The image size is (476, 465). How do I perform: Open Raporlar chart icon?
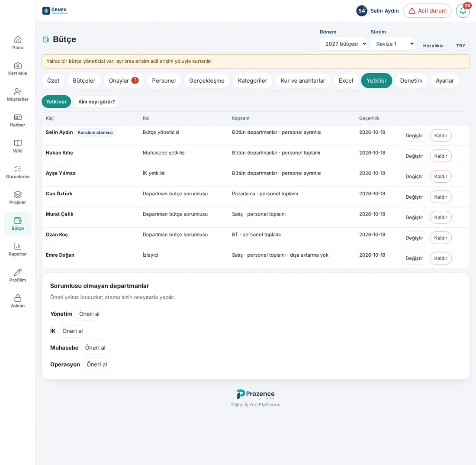pyautogui.click(x=18, y=246)
